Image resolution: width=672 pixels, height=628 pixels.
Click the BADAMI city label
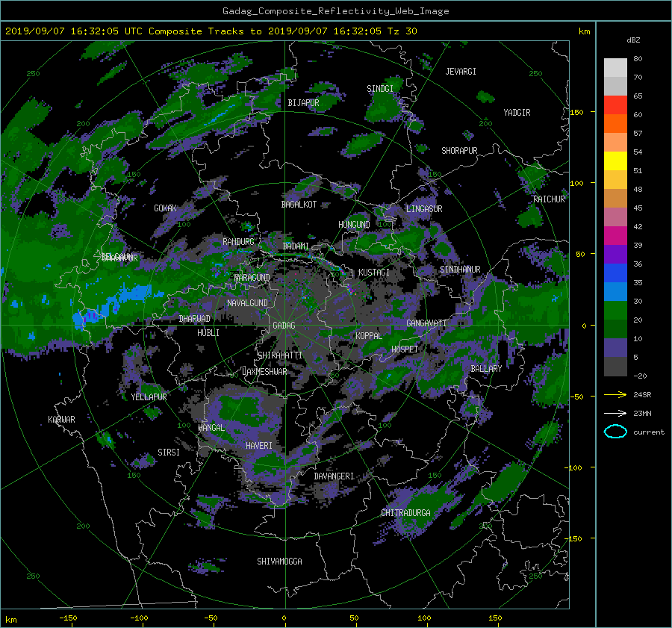point(296,246)
